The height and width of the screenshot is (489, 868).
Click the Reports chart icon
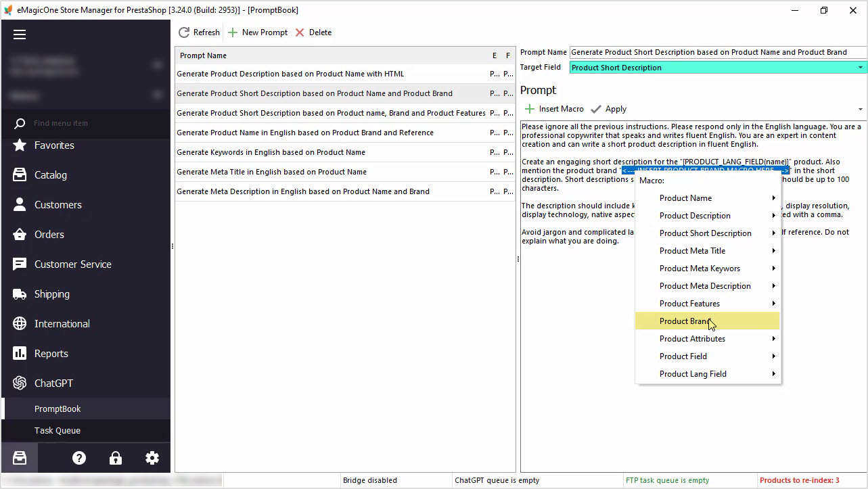pos(20,354)
